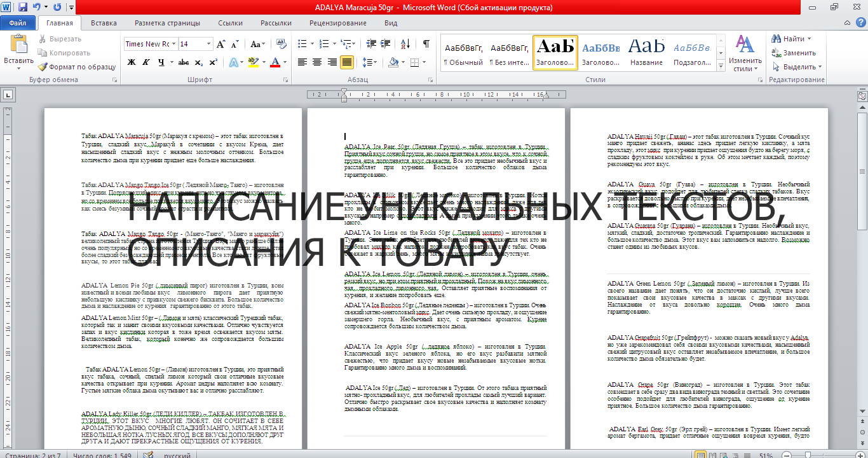Apply superscript formatting
The height and width of the screenshot is (458, 868).
(x=212, y=62)
